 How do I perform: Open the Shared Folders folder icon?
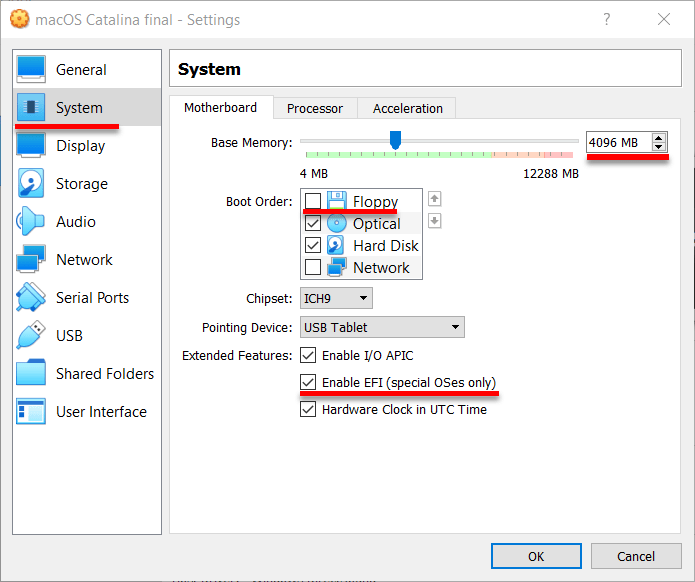(x=31, y=373)
